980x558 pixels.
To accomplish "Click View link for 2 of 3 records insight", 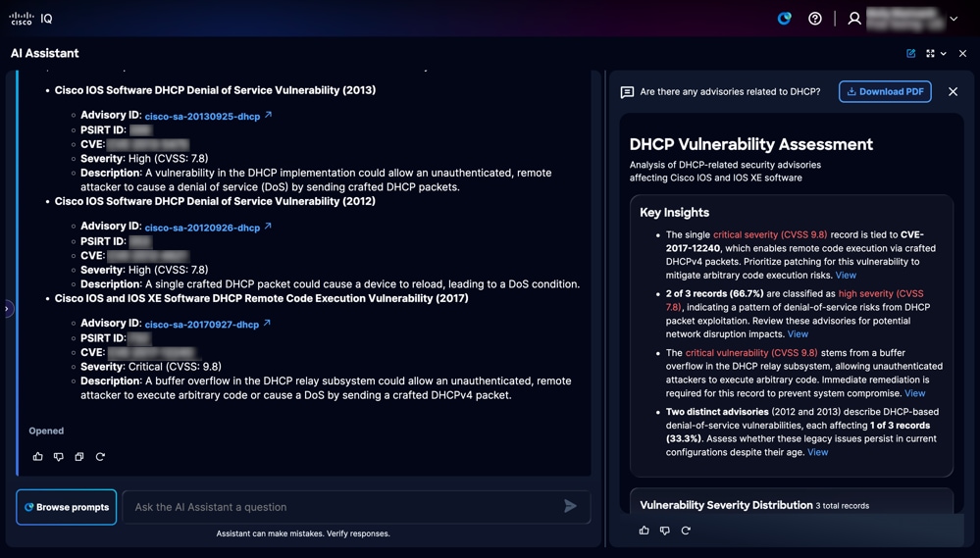I will (798, 334).
